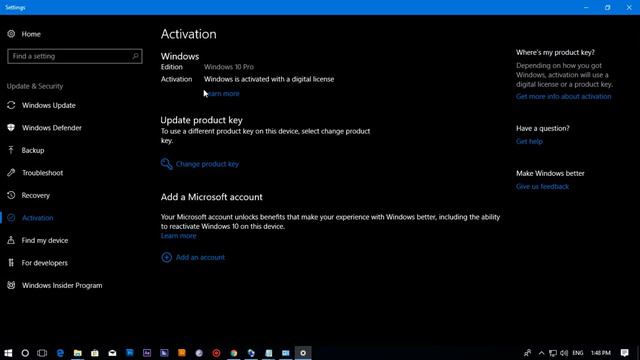Click Give us feedback link
This screenshot has height=360, width=640.
[542, 187]
